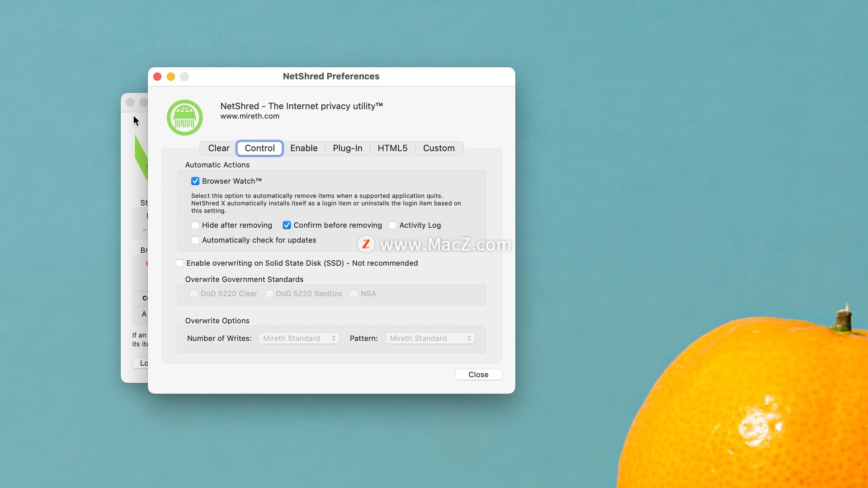Image resolution: width=868 pixels, height=488 pixels.
Task: Minimize the NetShred Preferences window
Action: point(171,77)
